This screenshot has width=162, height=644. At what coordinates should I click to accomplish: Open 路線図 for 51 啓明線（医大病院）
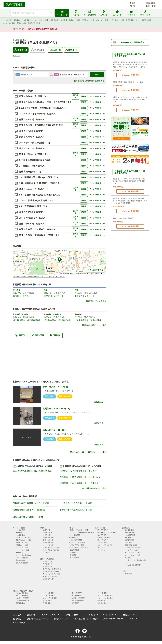pyautogui.click(x=84, y=195)
